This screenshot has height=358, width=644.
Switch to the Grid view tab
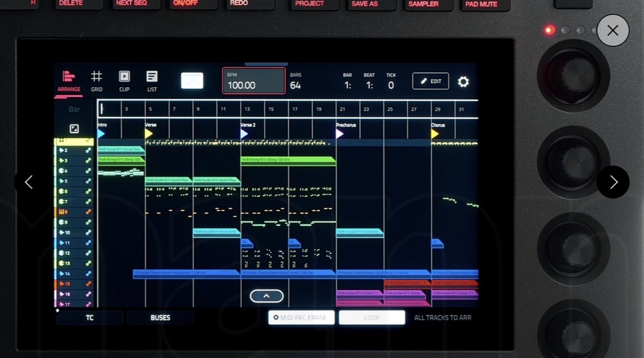[96, 82]
